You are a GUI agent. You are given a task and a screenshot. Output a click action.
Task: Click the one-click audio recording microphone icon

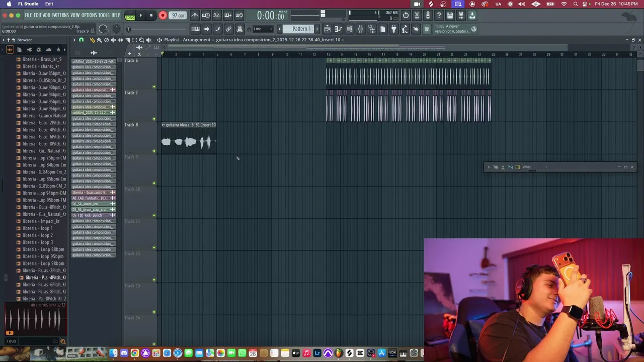pos(428,16)
